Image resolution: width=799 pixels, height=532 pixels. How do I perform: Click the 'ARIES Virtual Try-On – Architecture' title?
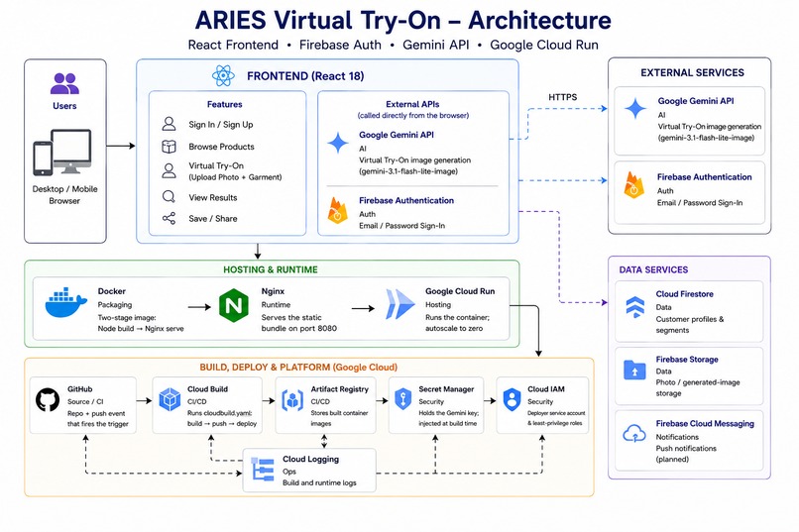[x=403, y=21]
